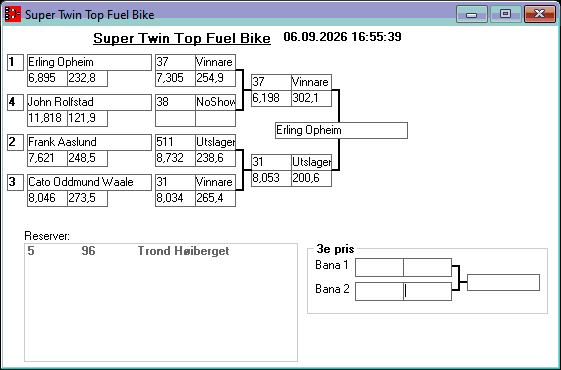Minimize the Super Twin Top Fuel Bike window
The width and height of the screenshot is (561, 370).
(x=472, y=14)
